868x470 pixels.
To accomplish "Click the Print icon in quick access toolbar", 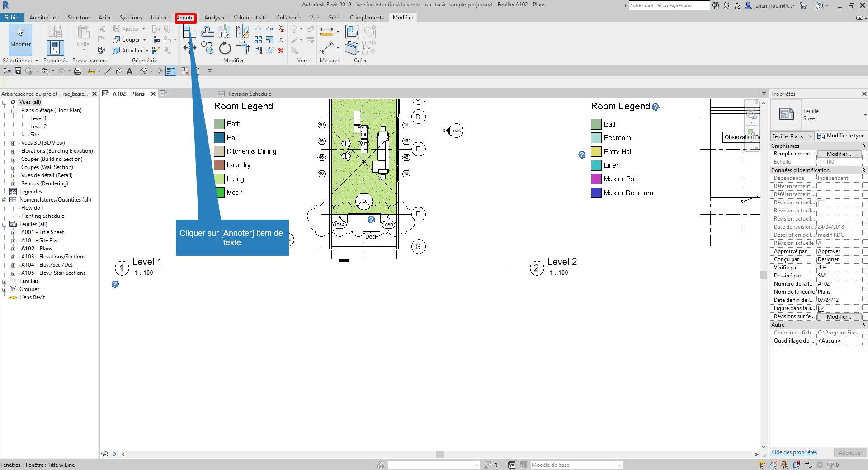I will 78,71.
